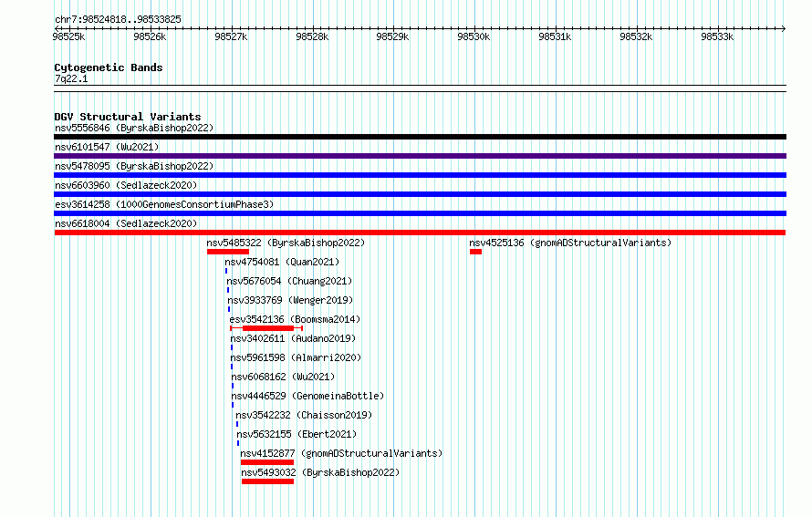The width and height of the screenshot is (812, 517).
Task: Select the 7q22.1 band label
Action: [71, 78]
